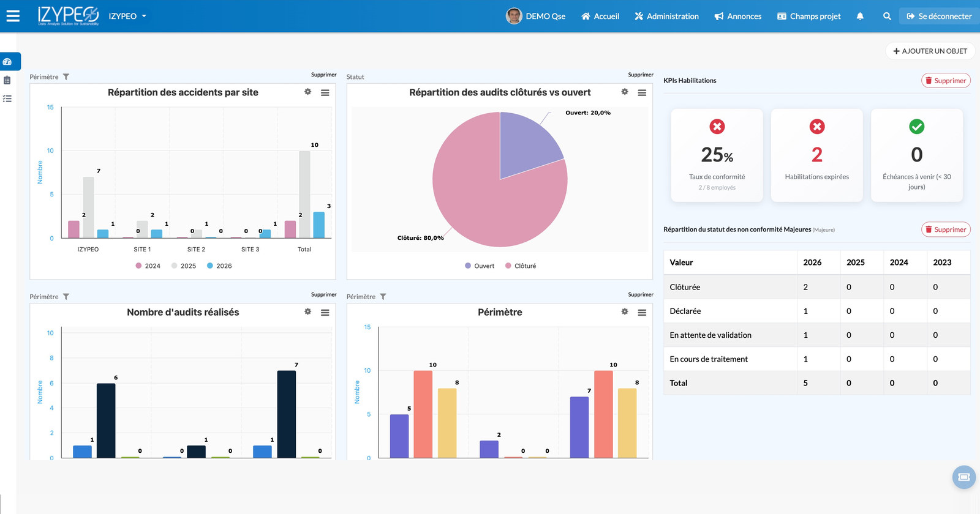Screen dimensions: 980x514
Task: Open the DEMO Qse user profile
Action: click(x=535, y=16)
